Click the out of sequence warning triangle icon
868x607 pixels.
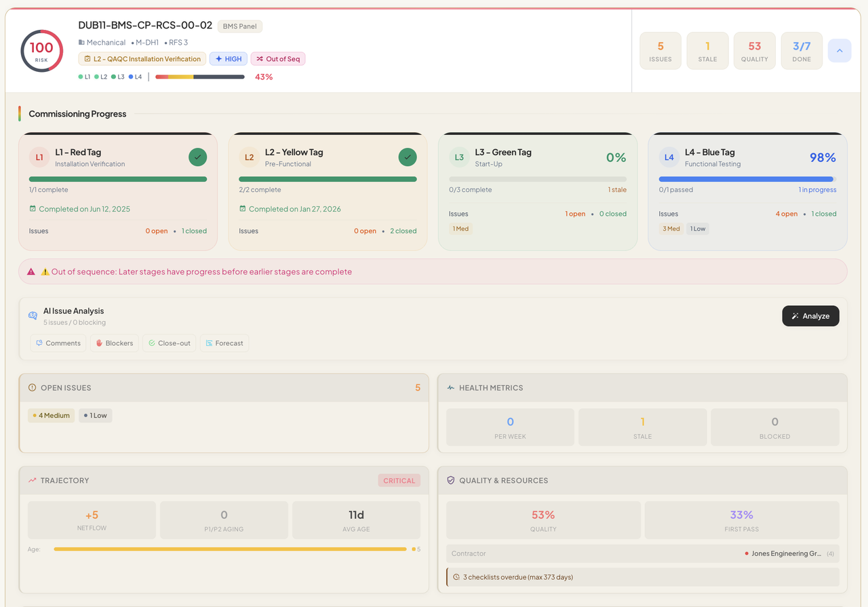31,271
